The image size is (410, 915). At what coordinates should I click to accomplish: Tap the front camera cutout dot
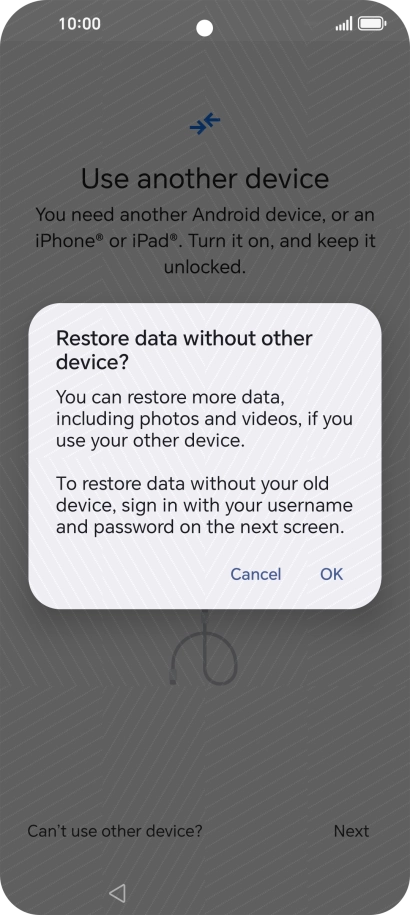coord(205,27)
